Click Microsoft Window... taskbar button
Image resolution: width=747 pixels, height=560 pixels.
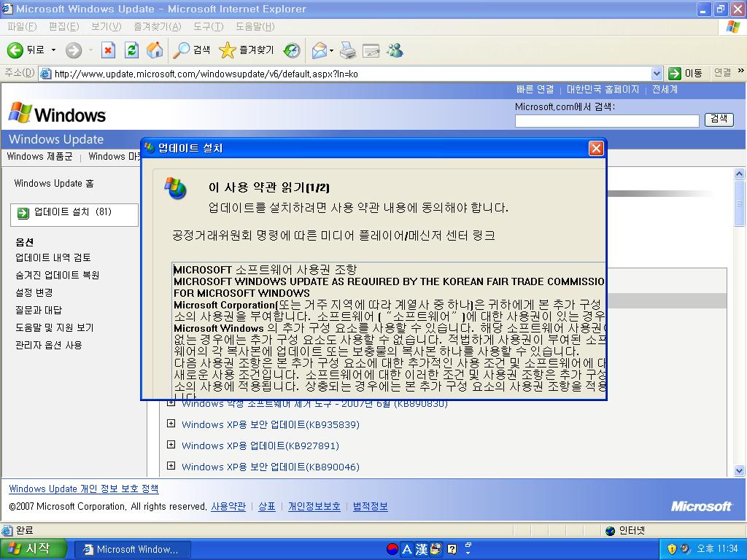click(x=133, y=550)
